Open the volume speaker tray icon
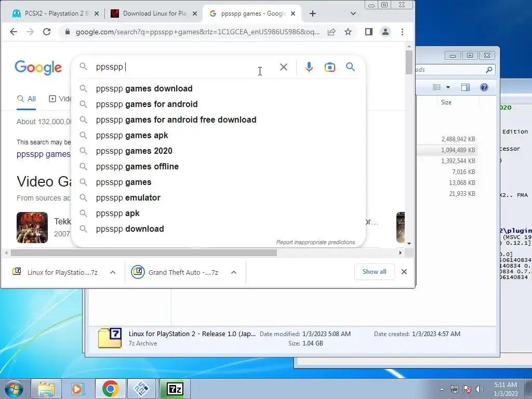This screenshot has height=399, width=532. (x=480, y=389)
